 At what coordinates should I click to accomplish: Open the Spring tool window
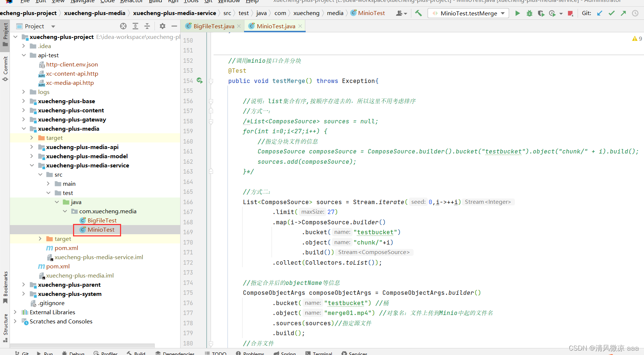(284, 353)
